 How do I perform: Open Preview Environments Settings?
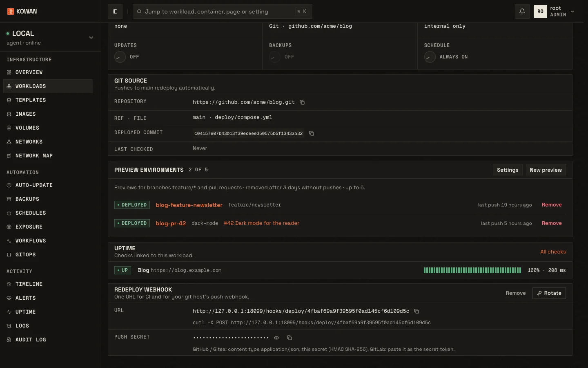pyautogui.click(x=508, y=170)
